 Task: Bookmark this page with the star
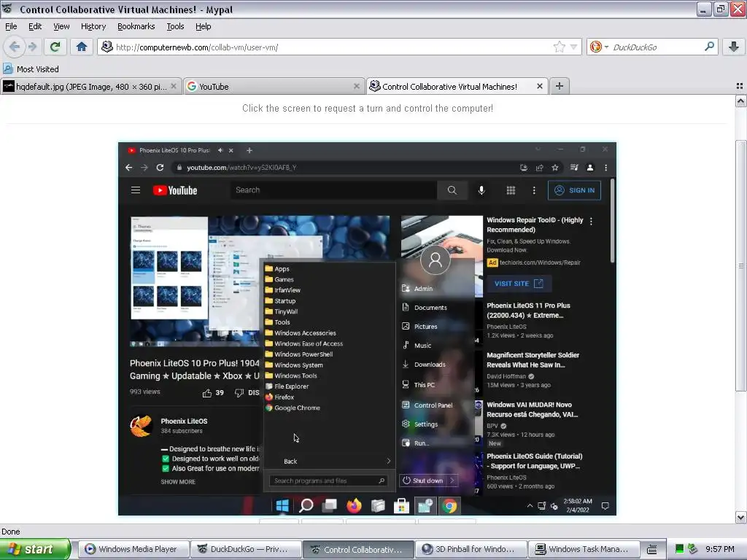coord(559,47)
